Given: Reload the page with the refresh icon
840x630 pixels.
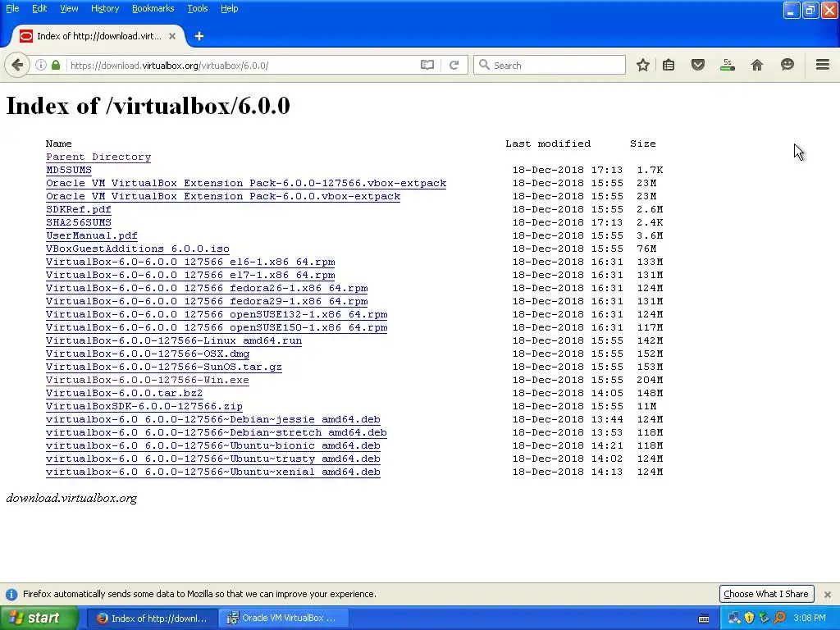Looking at the screenshot, I should point(454,66).
